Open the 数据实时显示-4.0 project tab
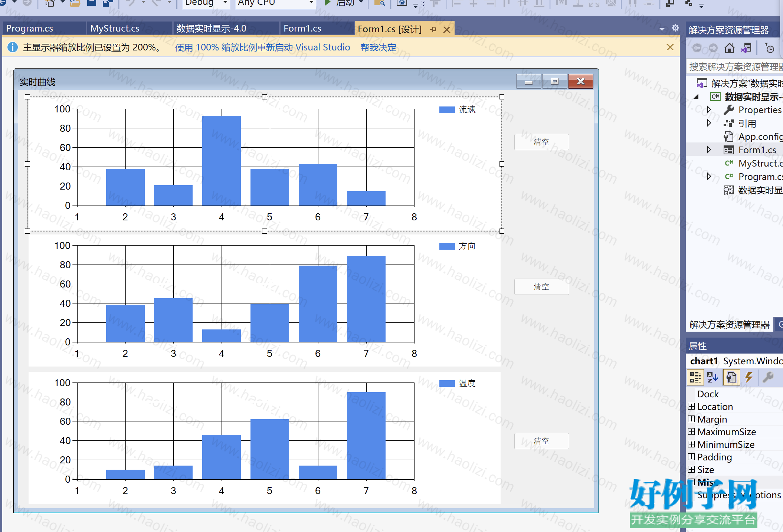Screen dimensions: 783x532 (x=226, y=29)
